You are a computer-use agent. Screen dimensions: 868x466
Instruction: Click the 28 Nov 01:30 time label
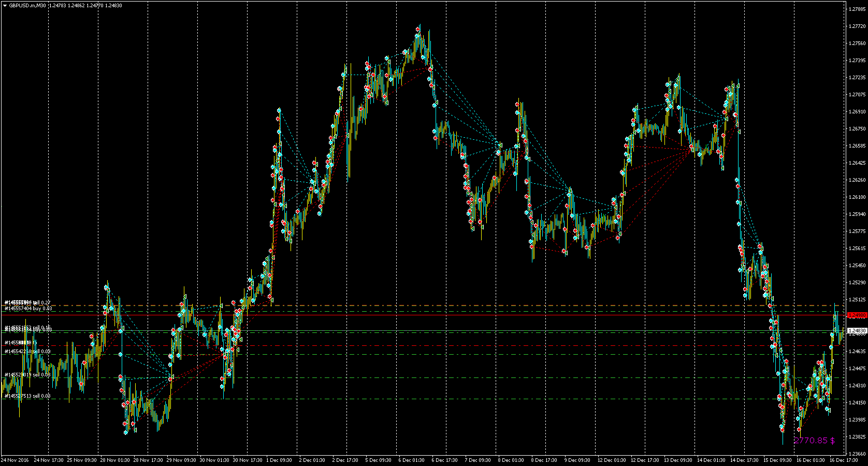tap(115, 460)
